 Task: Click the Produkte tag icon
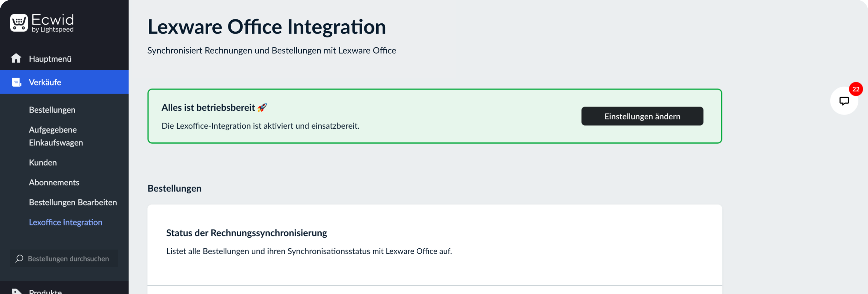pos(16,291)
